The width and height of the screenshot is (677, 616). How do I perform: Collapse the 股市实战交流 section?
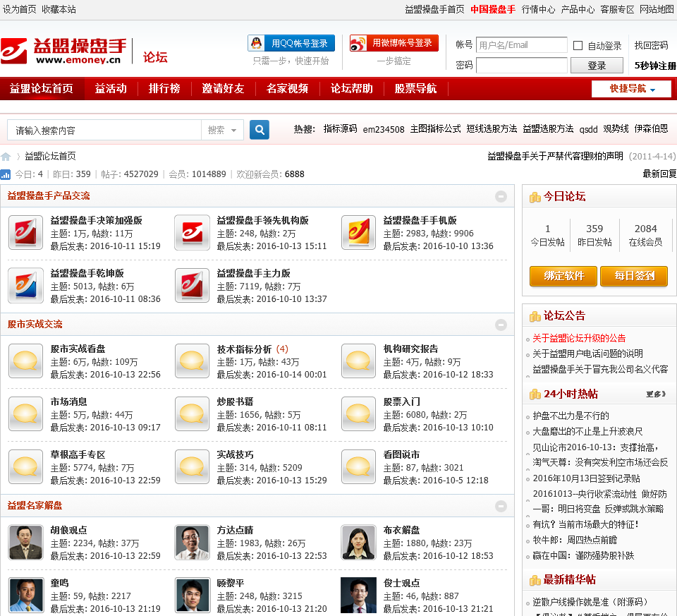pos(501,325)
